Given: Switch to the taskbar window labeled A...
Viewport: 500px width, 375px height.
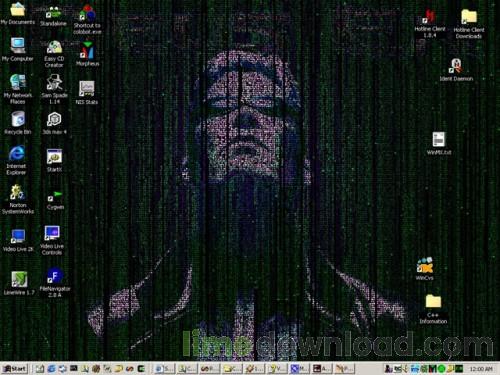Looking at the screenshot, I should pyautogui.click(x=322, y=368).
